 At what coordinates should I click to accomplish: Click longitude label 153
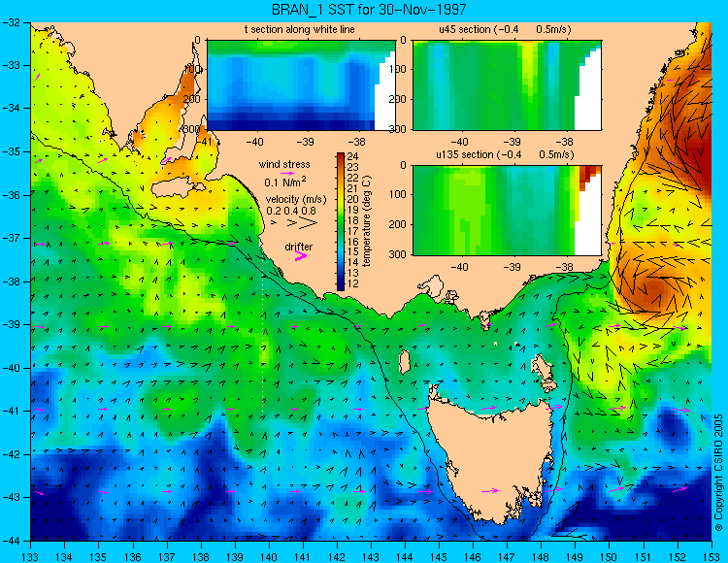coord(711,556)
